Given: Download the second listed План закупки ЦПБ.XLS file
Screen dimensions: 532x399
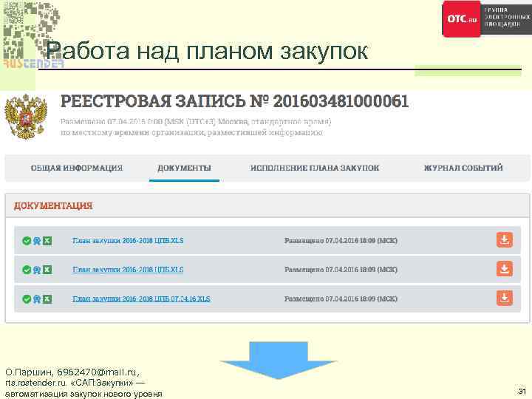Looking at the screenshot, I should tap(505, 269).
